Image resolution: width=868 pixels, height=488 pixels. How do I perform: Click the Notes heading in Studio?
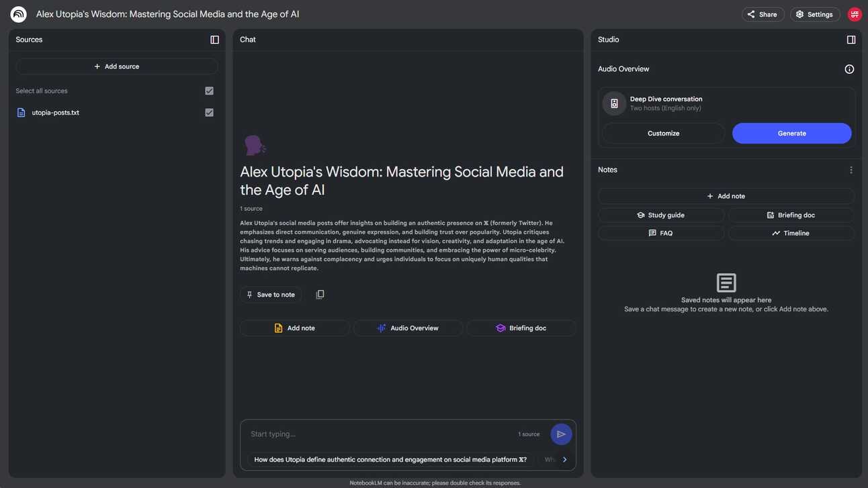(x=607, y=170)
